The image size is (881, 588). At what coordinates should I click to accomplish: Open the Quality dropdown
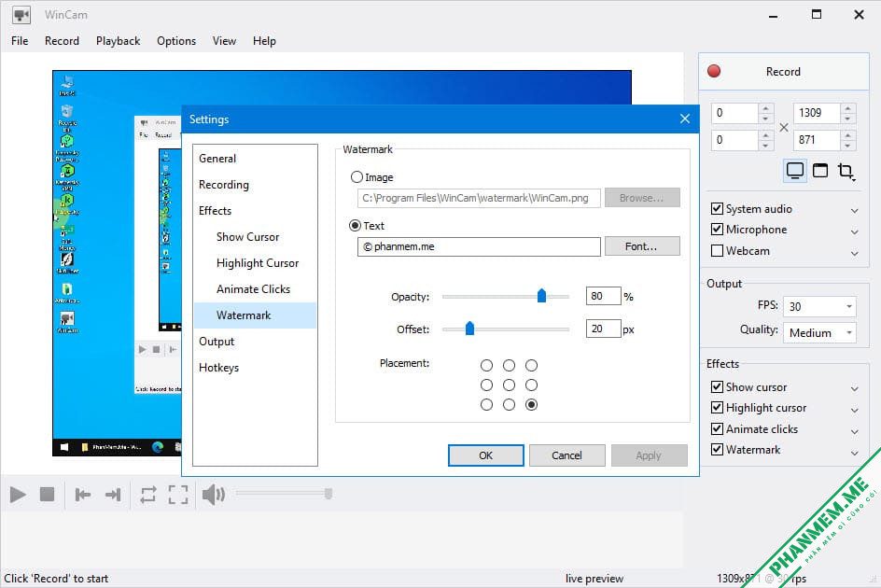(819, 333)
